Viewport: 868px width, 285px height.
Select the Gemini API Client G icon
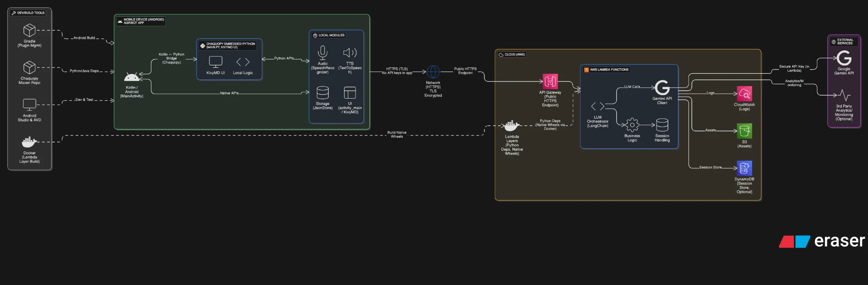(x=662, y=87)
